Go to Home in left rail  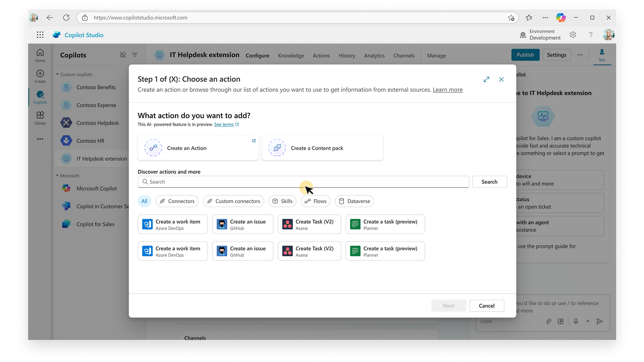tap(40, 55)
